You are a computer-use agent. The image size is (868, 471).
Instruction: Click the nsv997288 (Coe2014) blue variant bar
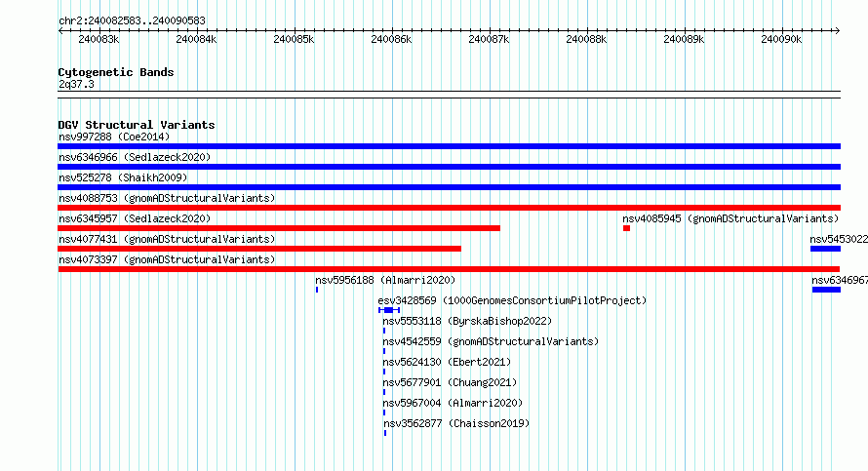point(449,146)
